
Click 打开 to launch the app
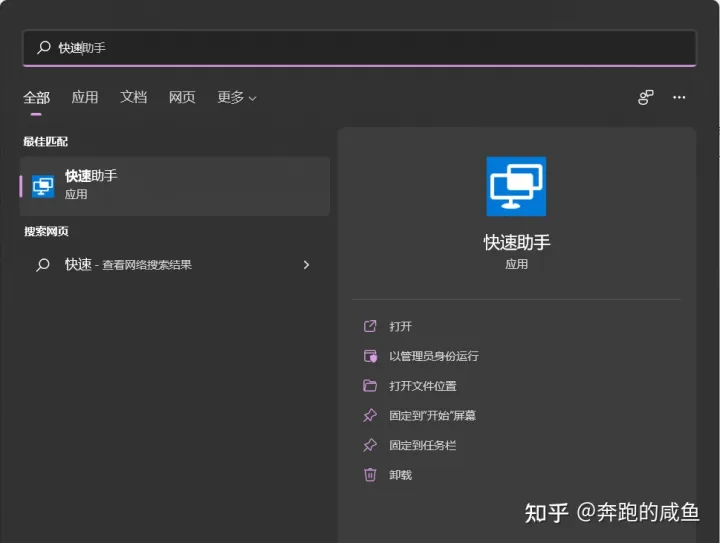[400, 326]
